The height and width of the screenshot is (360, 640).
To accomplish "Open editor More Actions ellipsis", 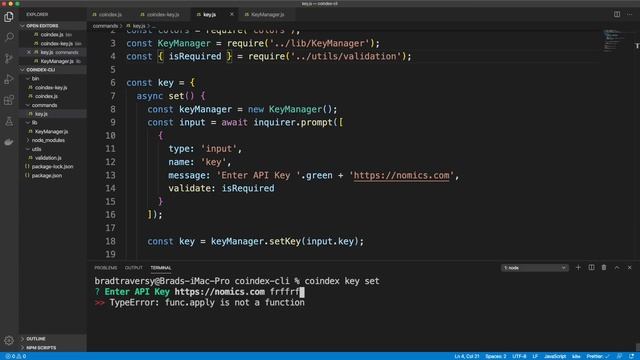I will [x=630, y=14].
